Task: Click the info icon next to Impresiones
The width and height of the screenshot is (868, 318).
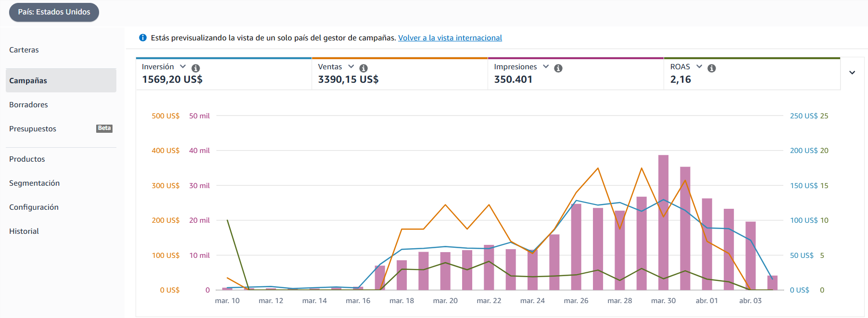Action: click(558, 68)
